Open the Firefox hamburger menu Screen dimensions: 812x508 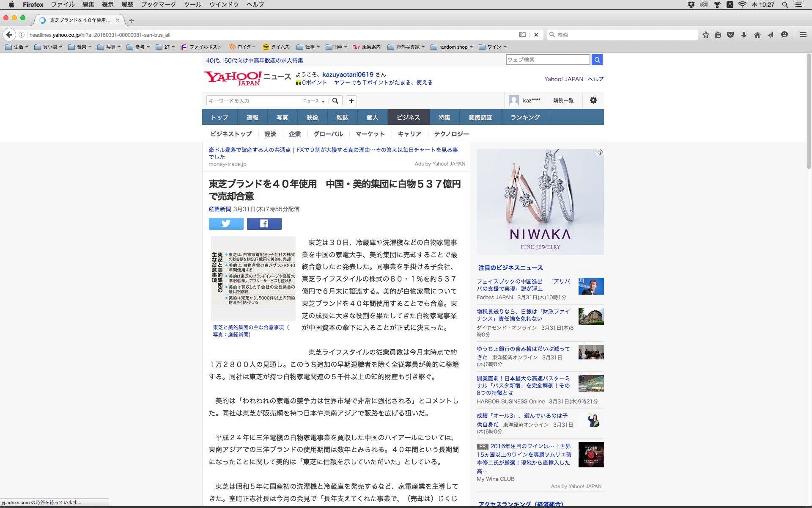tap(803, 35)
